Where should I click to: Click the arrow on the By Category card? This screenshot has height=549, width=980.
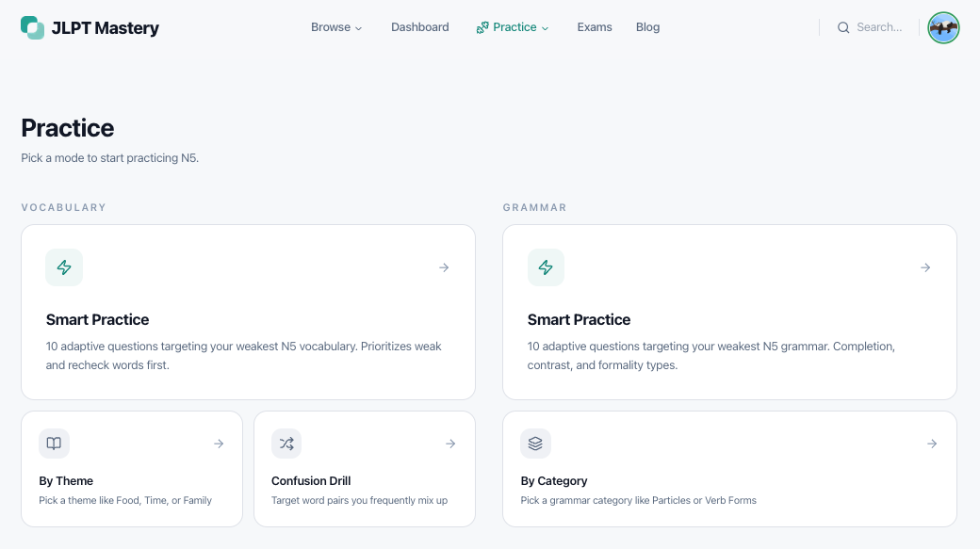[x=932, y=444]
